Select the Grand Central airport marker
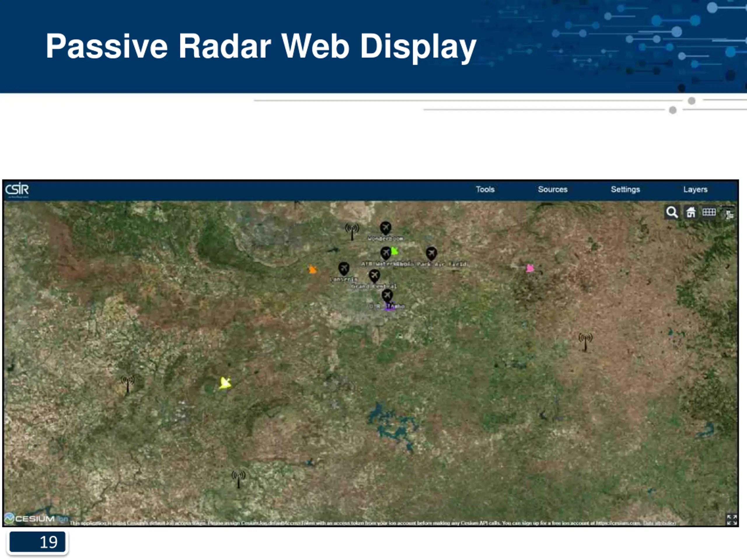Screen dimensions: 747x560 pos(374,276)
